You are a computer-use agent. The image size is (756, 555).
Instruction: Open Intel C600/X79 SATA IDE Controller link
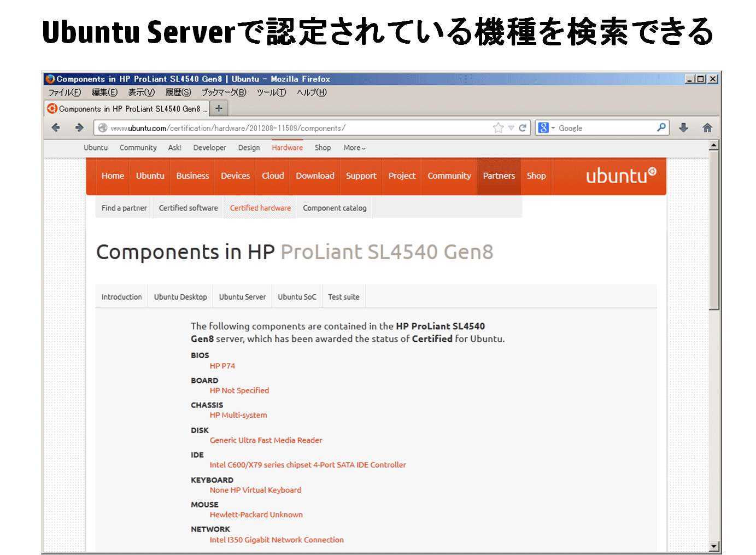coord(308,465)
